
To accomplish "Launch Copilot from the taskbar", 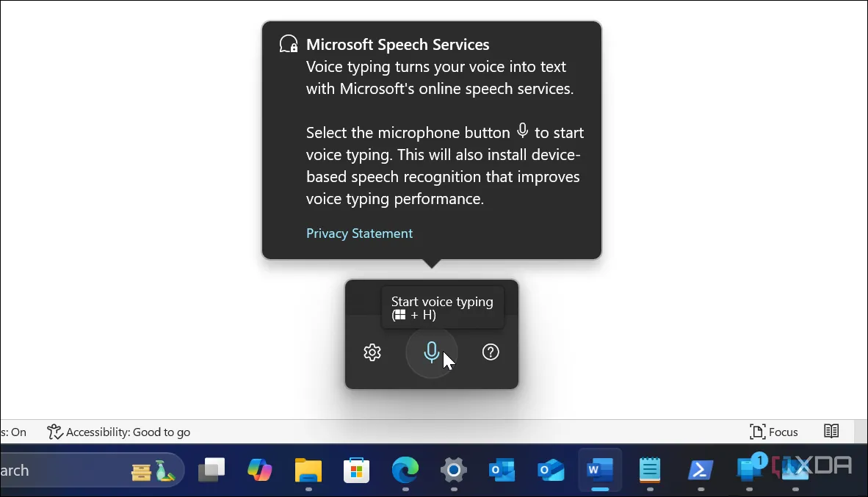I will (260, 471).
